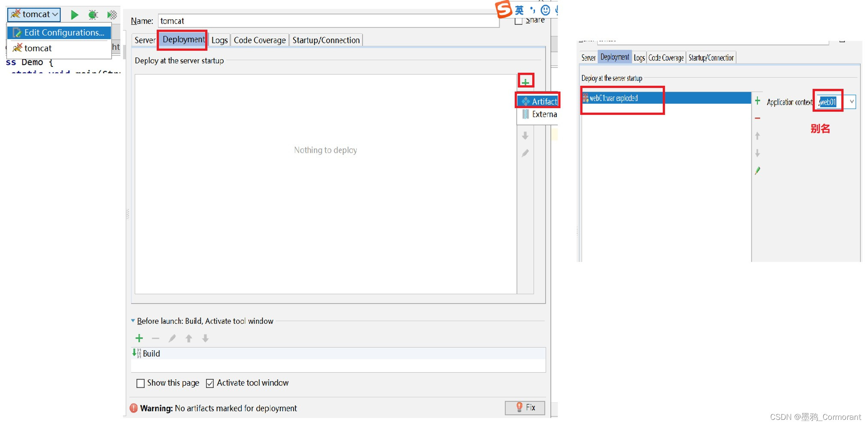Open the Application context dropdown arrow
868x425 pixels.
pos(852,102)
